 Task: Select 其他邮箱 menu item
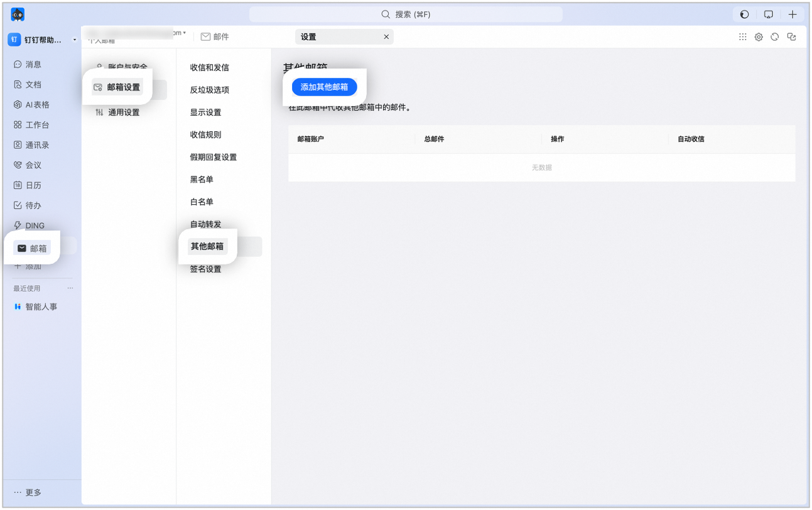pos(207,246)
